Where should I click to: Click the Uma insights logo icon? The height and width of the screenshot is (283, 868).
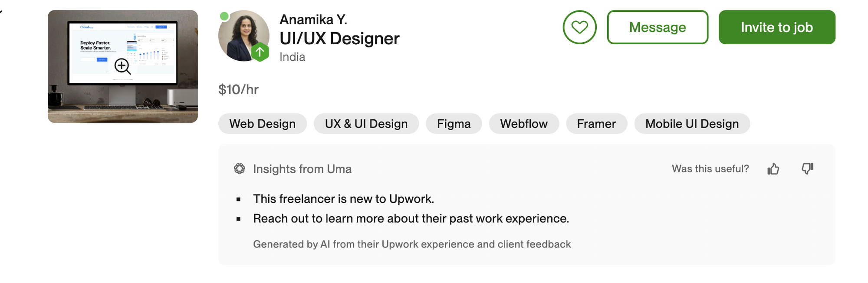click(240, 169)
